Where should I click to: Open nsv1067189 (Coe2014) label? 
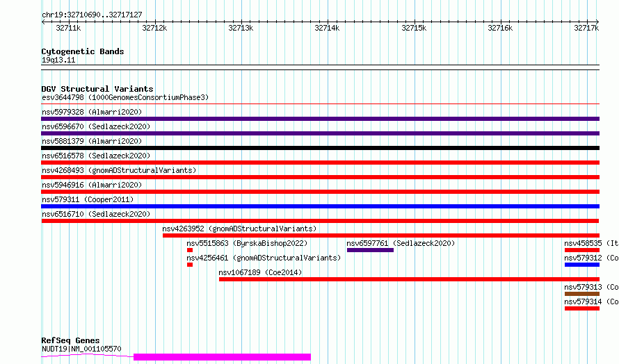(x=261, y=272)
